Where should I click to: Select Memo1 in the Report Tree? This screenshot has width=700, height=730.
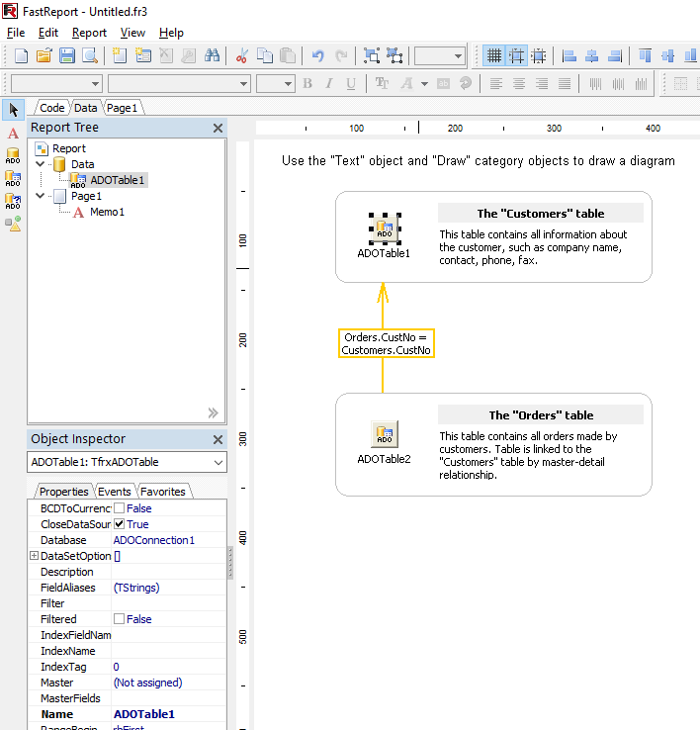(107, 212)
